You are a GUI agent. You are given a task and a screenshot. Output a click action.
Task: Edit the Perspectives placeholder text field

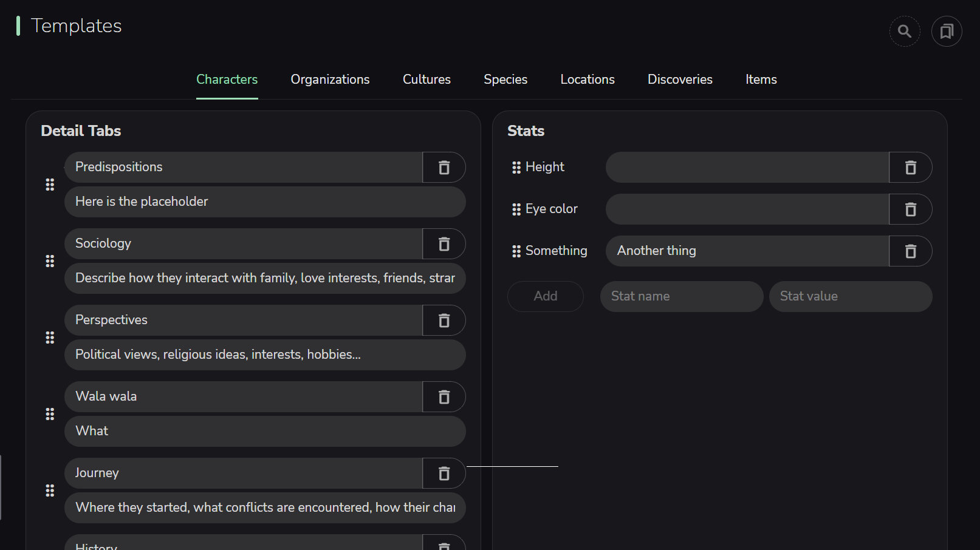[x=264, y=355]
